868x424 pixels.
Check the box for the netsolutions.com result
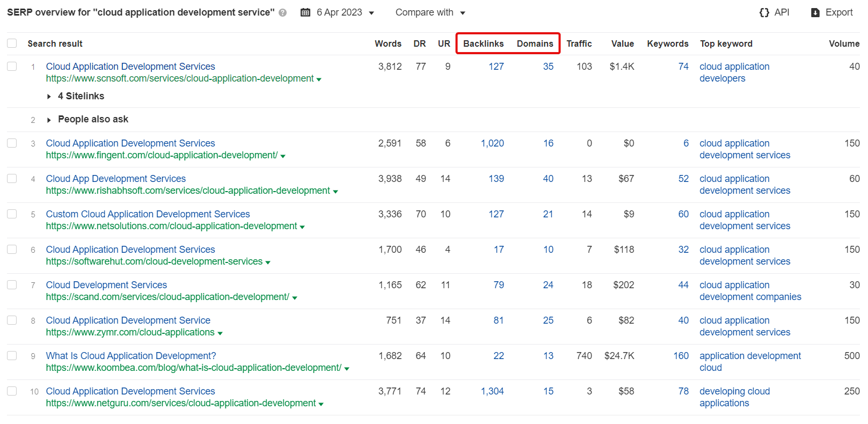(x=12, y=214)
